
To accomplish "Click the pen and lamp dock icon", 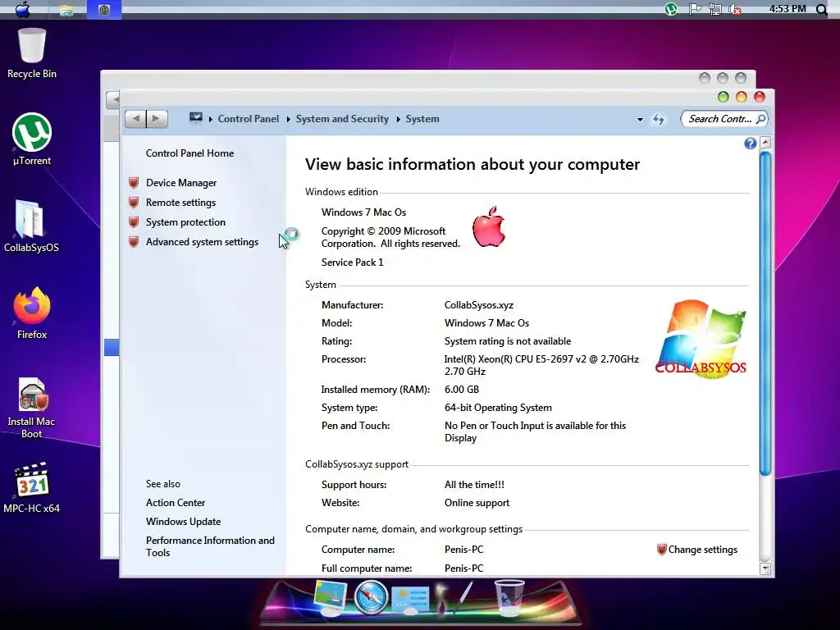I will click(454, 597).
